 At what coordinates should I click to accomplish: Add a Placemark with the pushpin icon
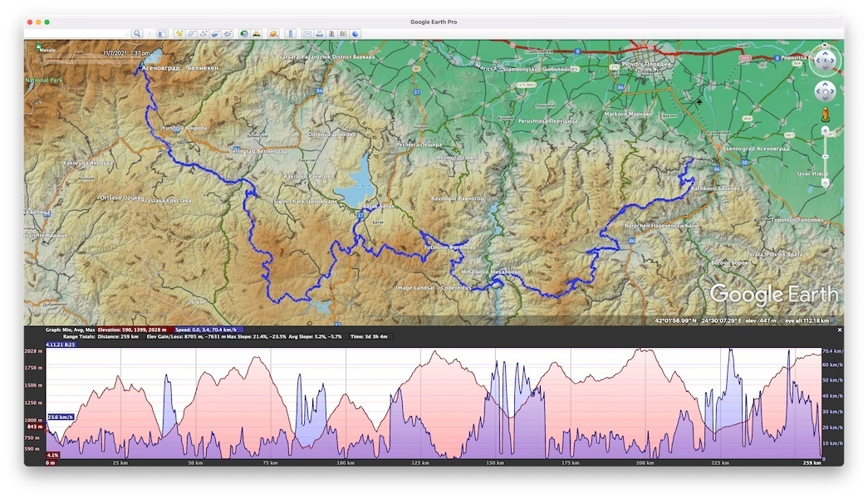[x=179, y=34]
